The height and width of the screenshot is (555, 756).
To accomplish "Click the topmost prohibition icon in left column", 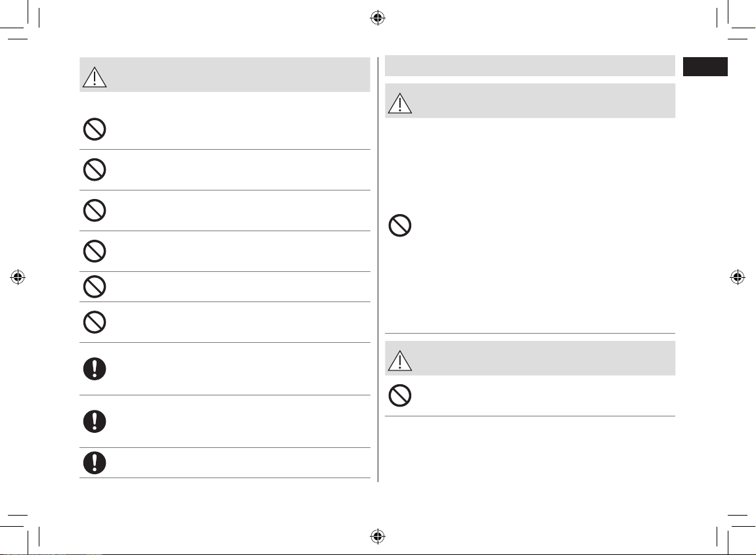I will pyautogui.click(x=95, y=129).
